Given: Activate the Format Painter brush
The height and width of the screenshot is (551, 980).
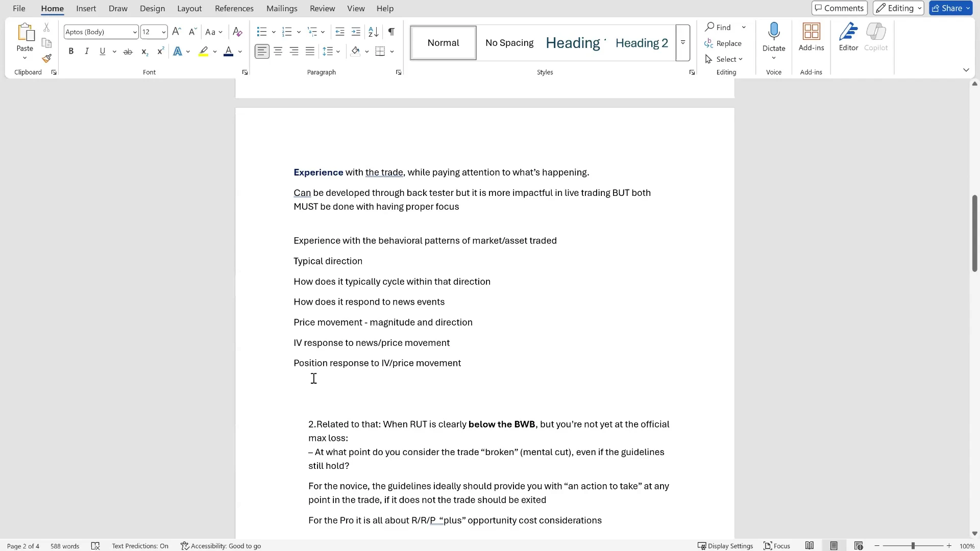Looking at the screenshot, I should (46, 59).
